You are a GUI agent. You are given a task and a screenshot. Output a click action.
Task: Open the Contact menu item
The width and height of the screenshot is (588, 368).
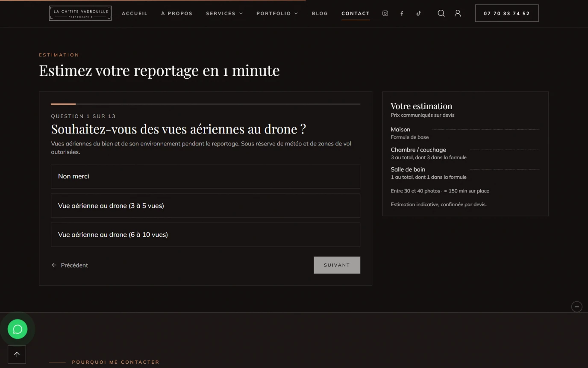356,13
